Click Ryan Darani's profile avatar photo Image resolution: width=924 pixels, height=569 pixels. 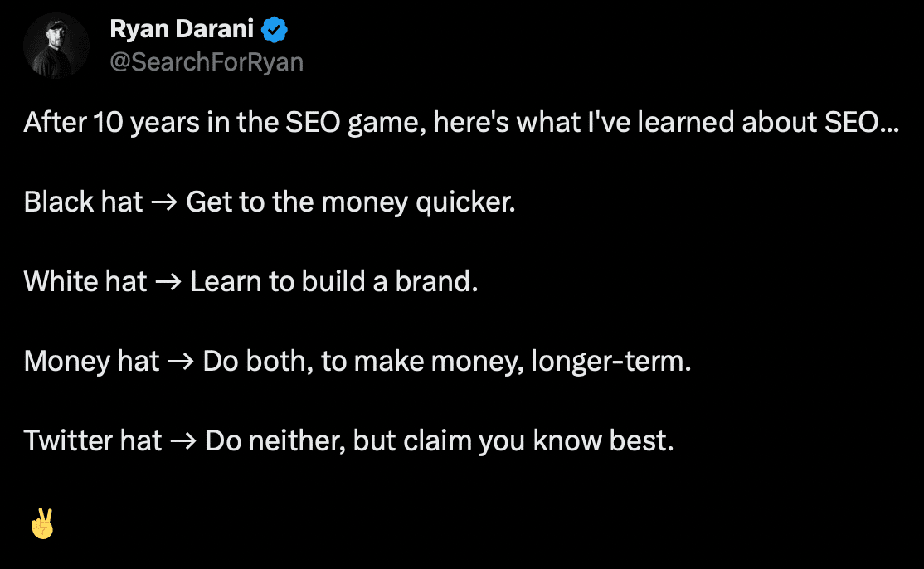(x=56, y=46)
